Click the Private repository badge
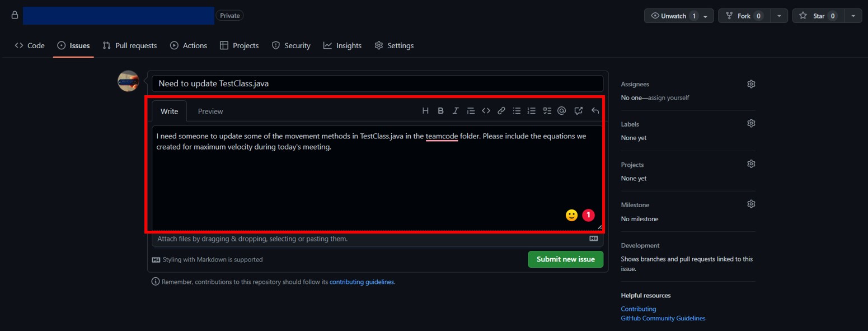The width and height of the screenshot is (868, 331). tap(230, 16)
